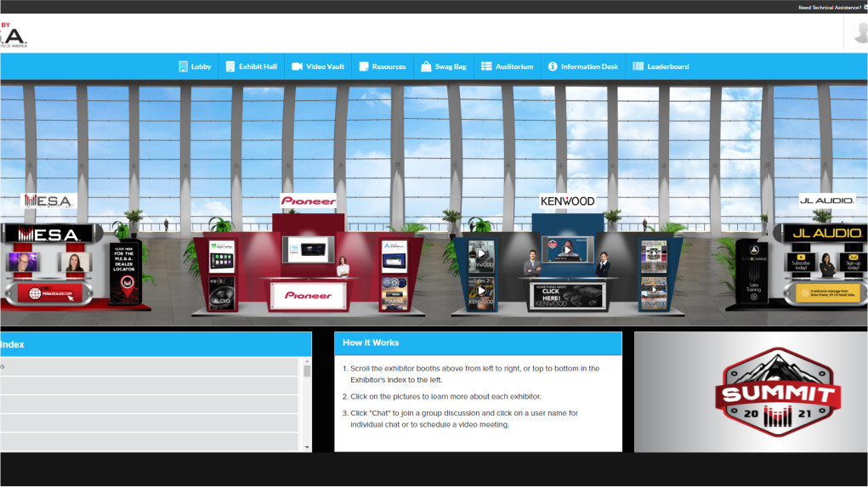
Task: Select the third row in Exhibitor Index
Action: 150,404
